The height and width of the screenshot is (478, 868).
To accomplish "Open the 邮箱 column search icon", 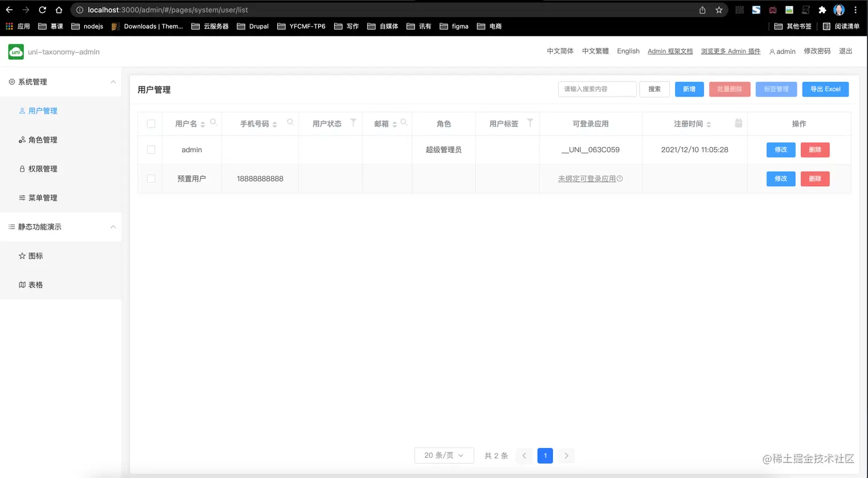I will [x=403, y=121].
